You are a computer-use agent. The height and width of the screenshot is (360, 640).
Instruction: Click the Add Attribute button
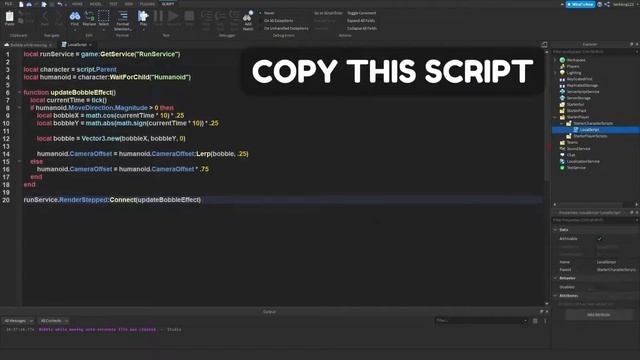599,315
